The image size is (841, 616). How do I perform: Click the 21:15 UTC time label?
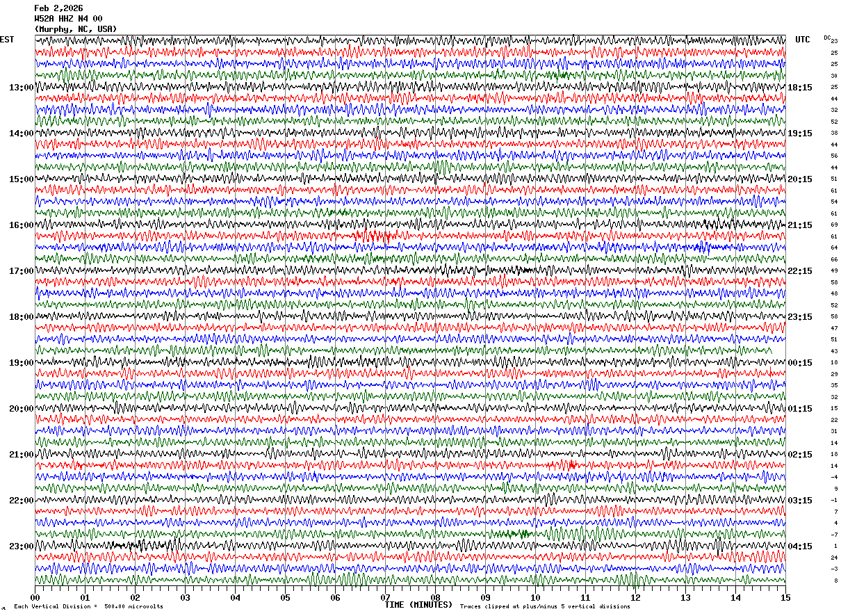pos(800,225)
